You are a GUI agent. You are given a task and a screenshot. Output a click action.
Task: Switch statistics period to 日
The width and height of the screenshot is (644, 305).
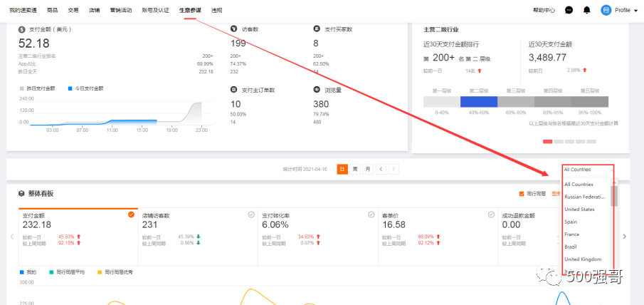[x=342, y=169]
